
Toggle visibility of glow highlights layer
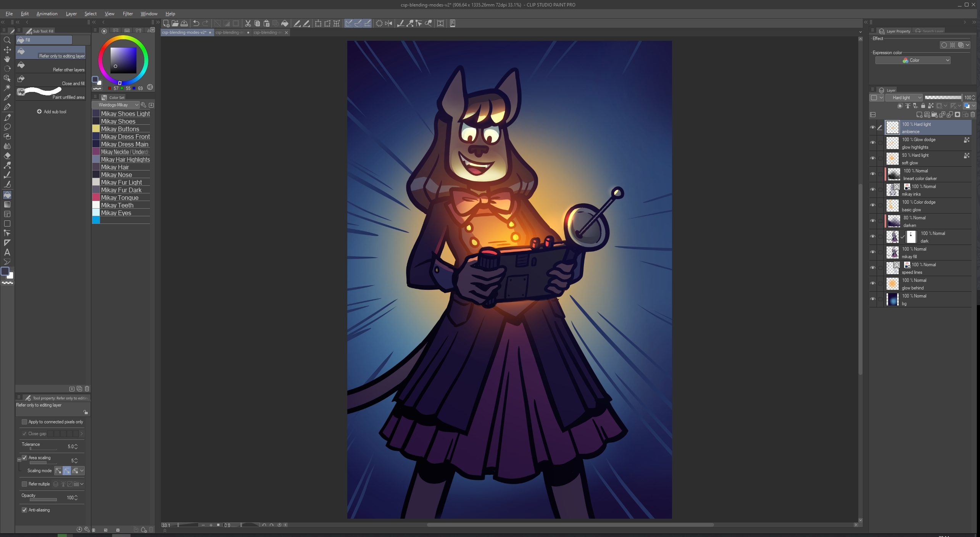coord(872,143)
